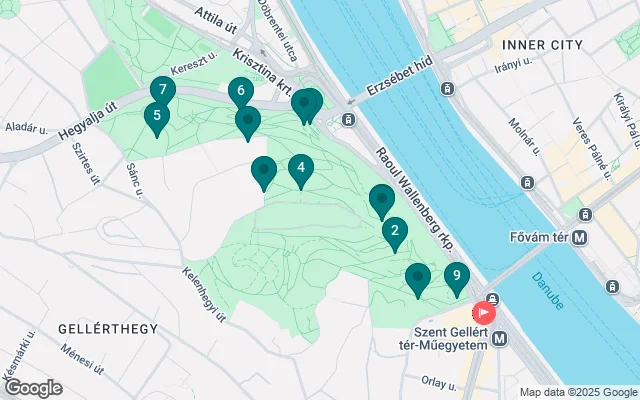640x400 pixels.
Task: Select tram stop icon near Erzsébet híd west end
Action: 348,120
